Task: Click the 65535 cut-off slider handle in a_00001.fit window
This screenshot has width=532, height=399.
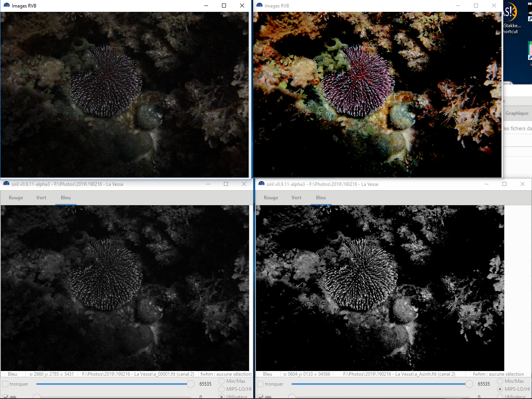Action: [x=191, y=384]
